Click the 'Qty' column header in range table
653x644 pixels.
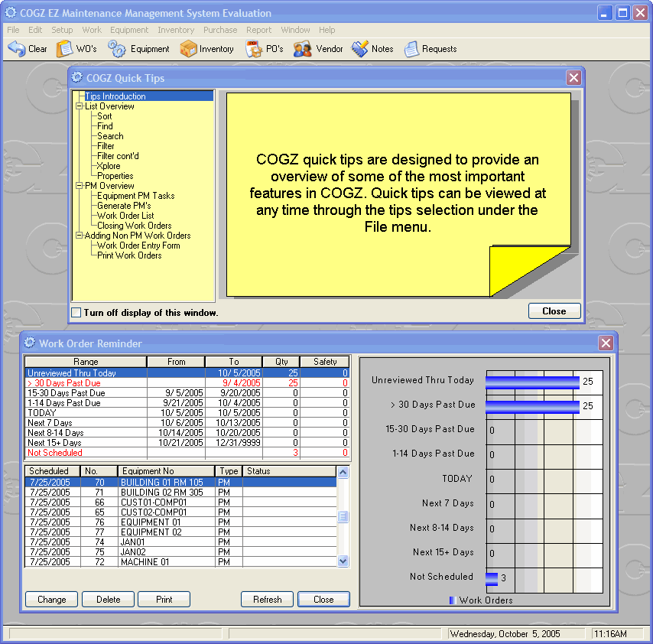pyautogui.click(x=281, y=362)
